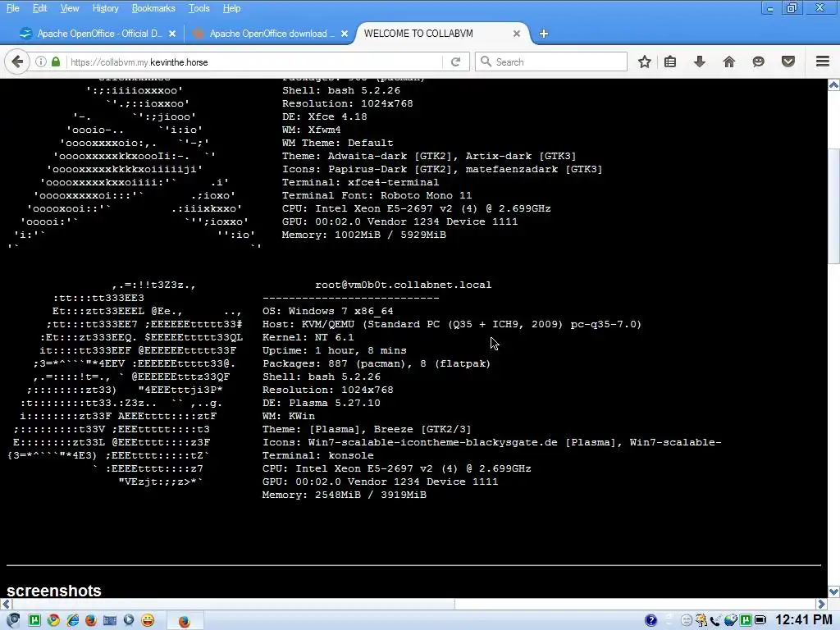
Task: Open the Bookmarks menu
Action: [153, 8]
